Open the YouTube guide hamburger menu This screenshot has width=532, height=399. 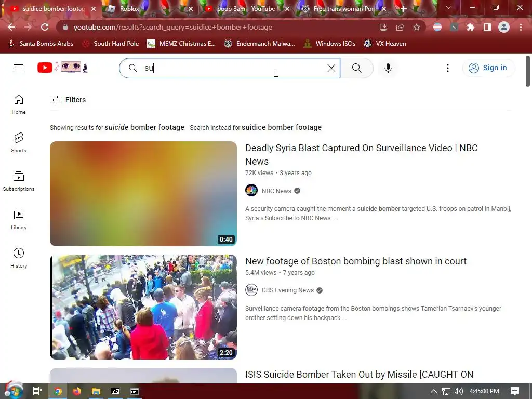tap(19, 68)
